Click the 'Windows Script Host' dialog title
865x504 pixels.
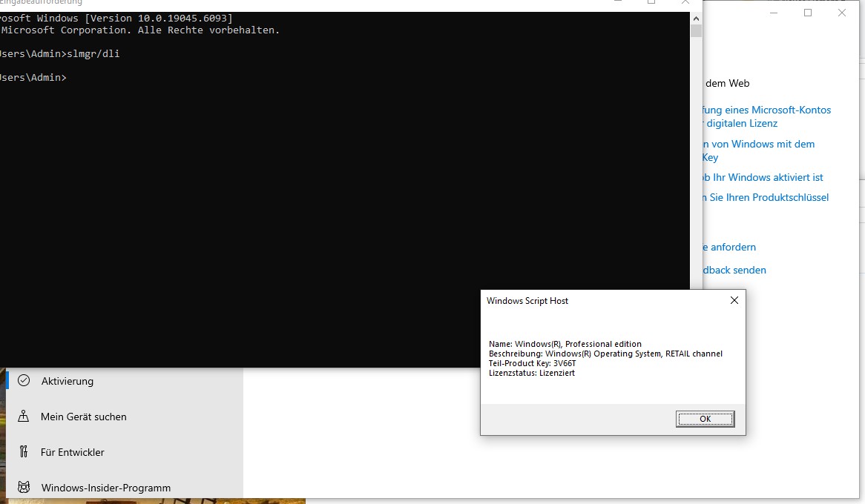pos(527,301)
